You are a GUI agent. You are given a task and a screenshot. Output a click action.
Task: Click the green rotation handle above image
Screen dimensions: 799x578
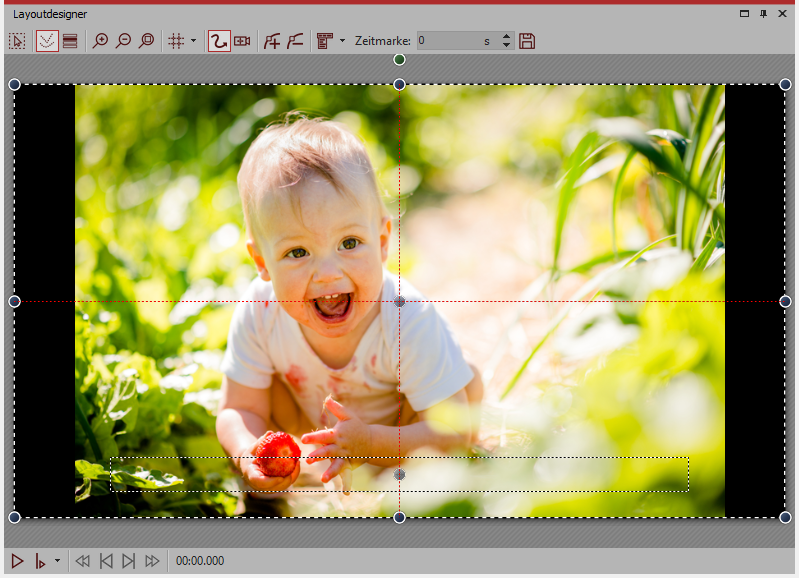[399, 60]
